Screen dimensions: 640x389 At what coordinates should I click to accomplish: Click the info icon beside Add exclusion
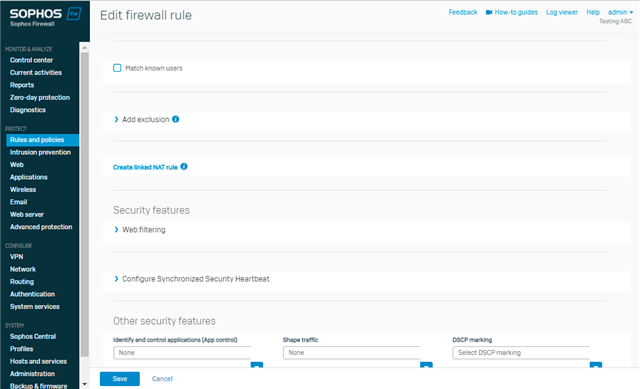[x=176, y=119]
